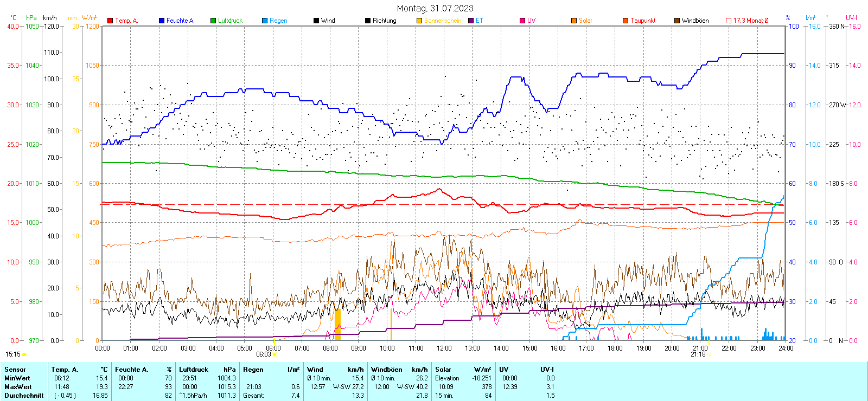
Task: Toggle the purple ET legend marker
Action: 471,21
